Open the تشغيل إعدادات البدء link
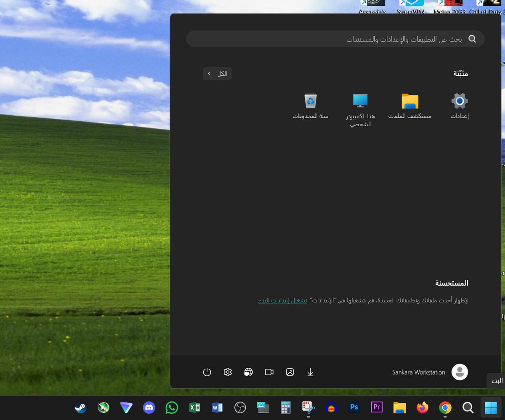Viewport: 505px width, 420px height. pyautogui.click(x=282, y=300)
